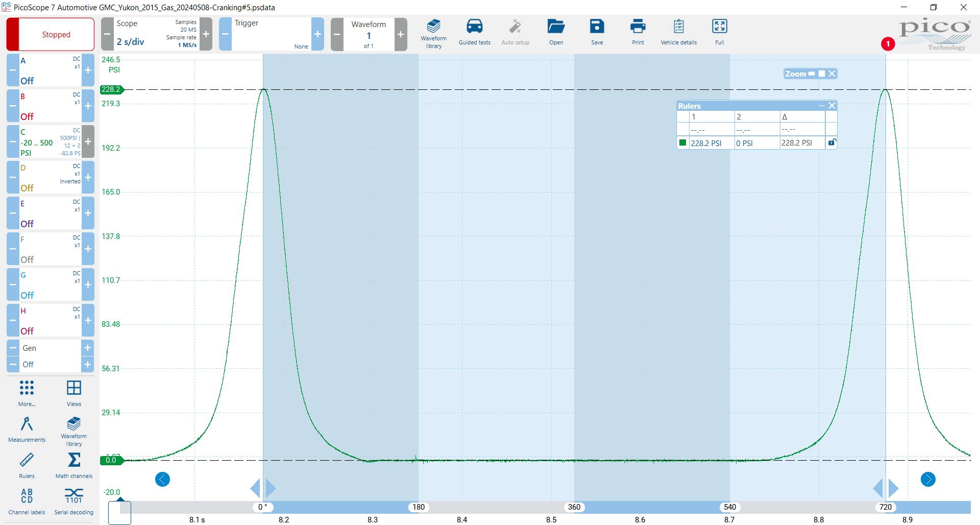Toggle the rulers lock icon
The image size is (980, 525).
click(x=831, y=143)
